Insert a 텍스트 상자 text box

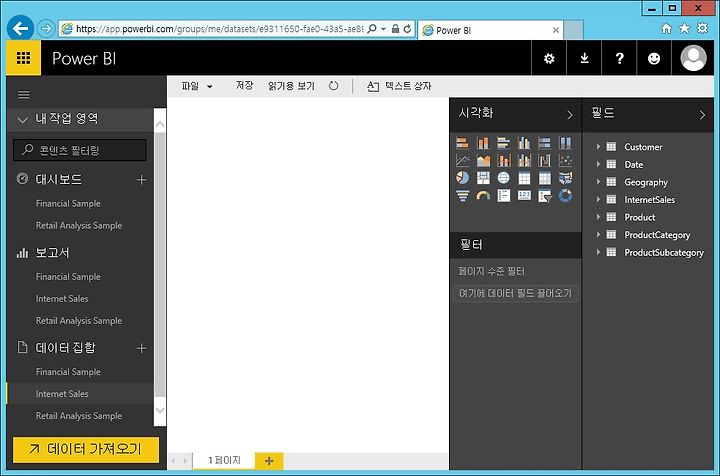(x=399, y=86)
